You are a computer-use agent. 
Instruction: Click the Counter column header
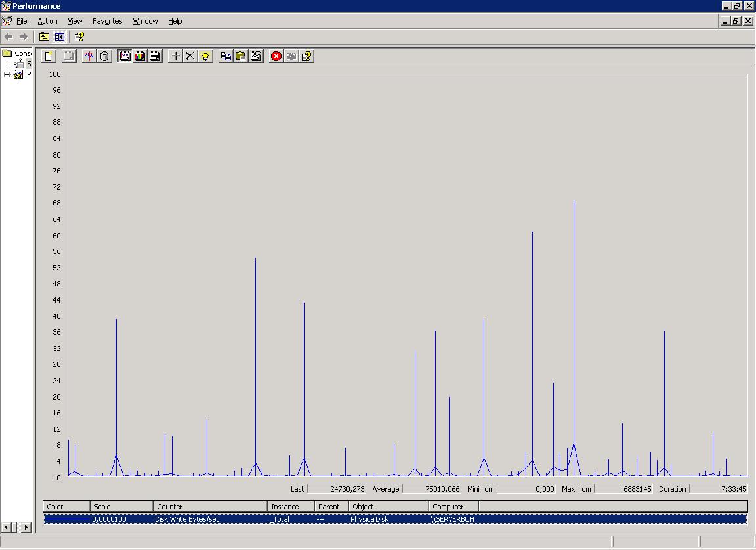[x=210, y=507]
